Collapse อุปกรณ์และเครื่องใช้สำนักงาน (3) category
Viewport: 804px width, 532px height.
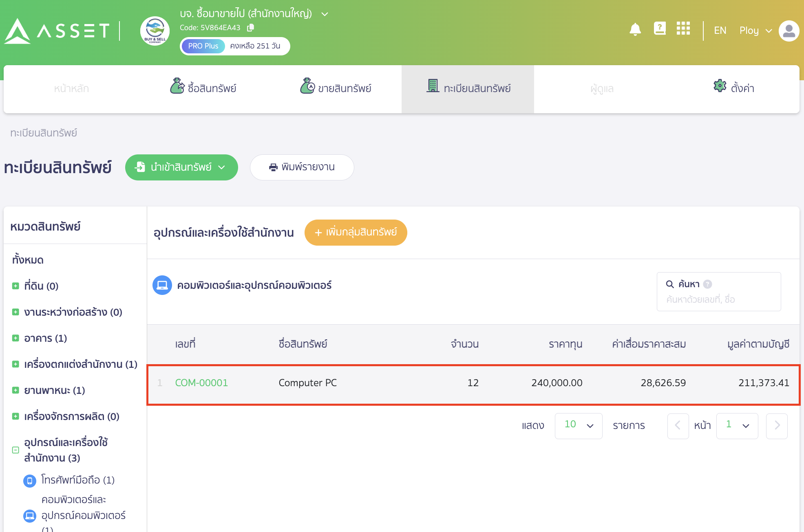pyautogui.click(x=15, y=450)
